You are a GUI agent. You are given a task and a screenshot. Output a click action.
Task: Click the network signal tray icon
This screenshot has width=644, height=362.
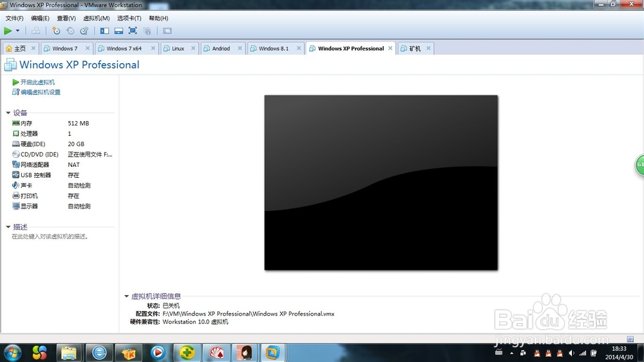pyautogui.click(x=583, y=353)
